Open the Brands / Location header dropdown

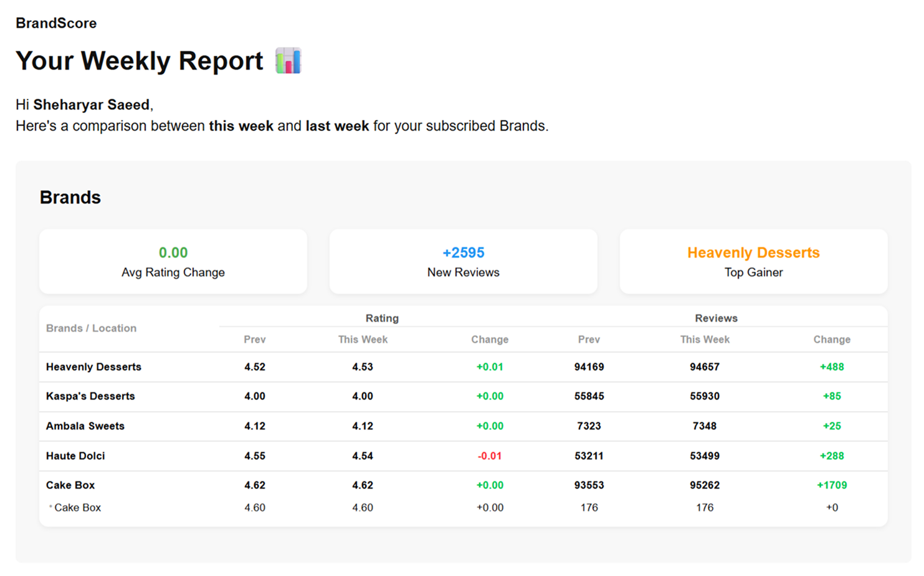pyautogui.click(x=91, y=328)
